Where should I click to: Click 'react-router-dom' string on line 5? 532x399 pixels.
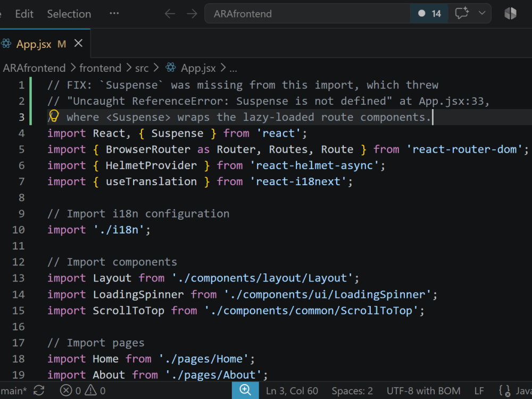tap(464, 149)
